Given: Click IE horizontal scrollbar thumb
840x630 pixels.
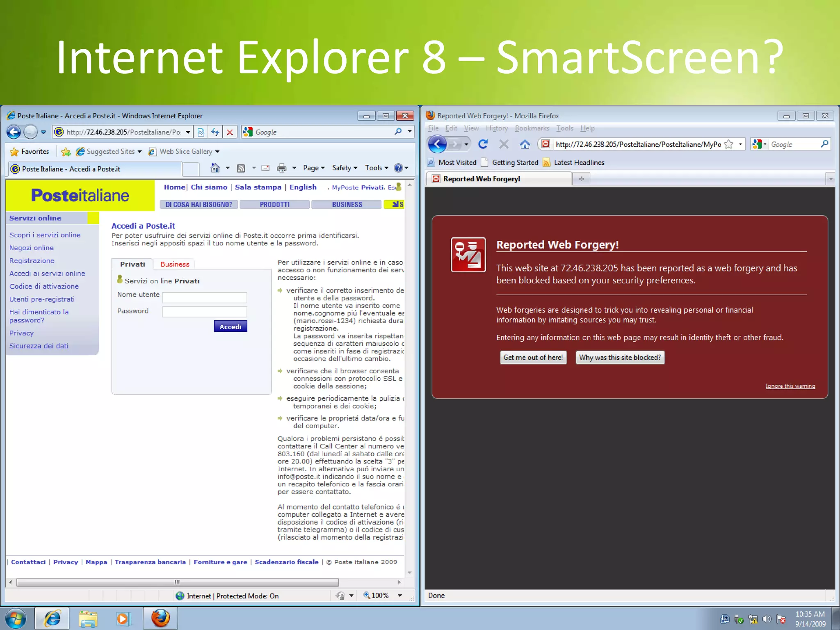Looking at the screenshot, I should pyautogui.click(x=177, y=582).
